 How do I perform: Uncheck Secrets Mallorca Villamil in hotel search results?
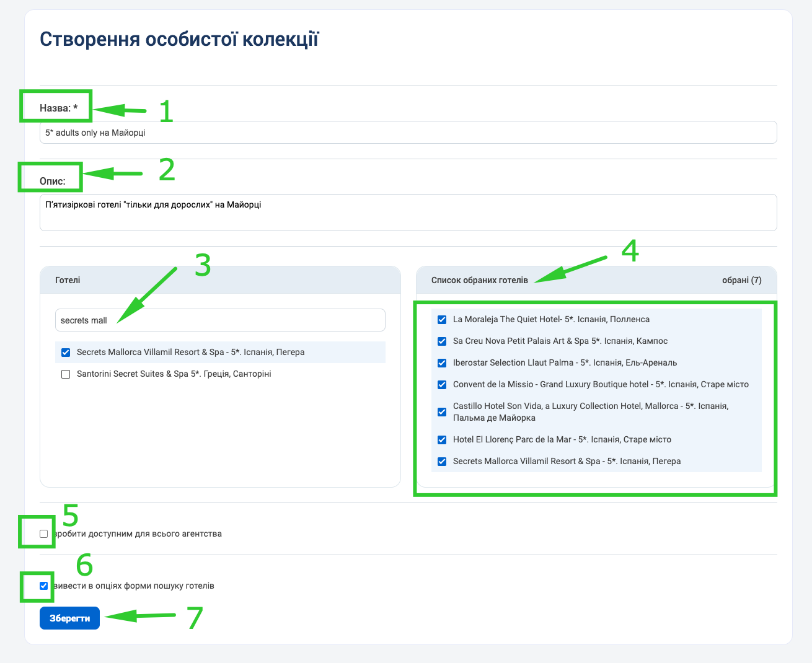pos(66,353)
